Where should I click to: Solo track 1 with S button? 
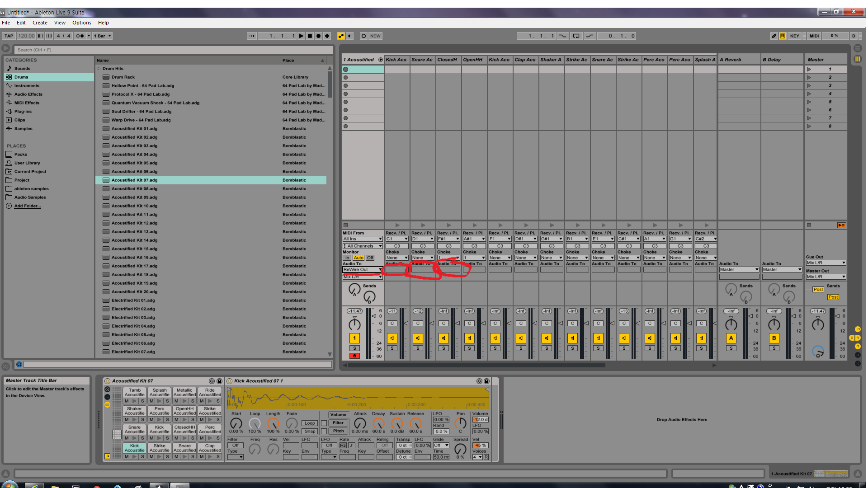click(x=354, y=348)
